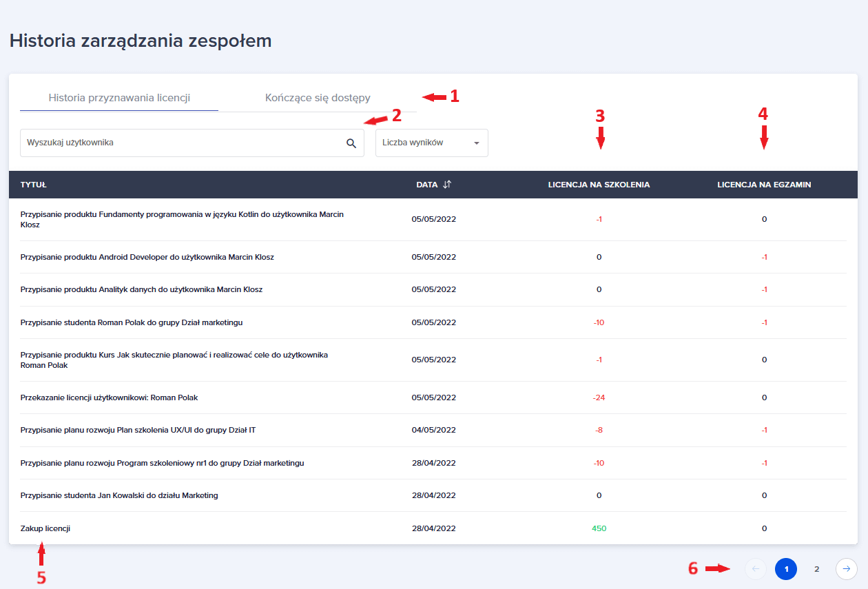868x589 pixels.
Task: Open the Liczba wyników dropdown
Action: (x=431, y=143)
